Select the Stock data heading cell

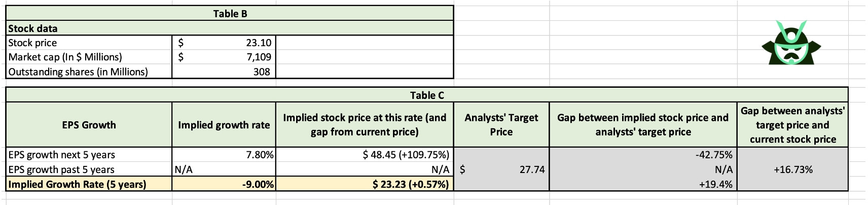[33, 28]
